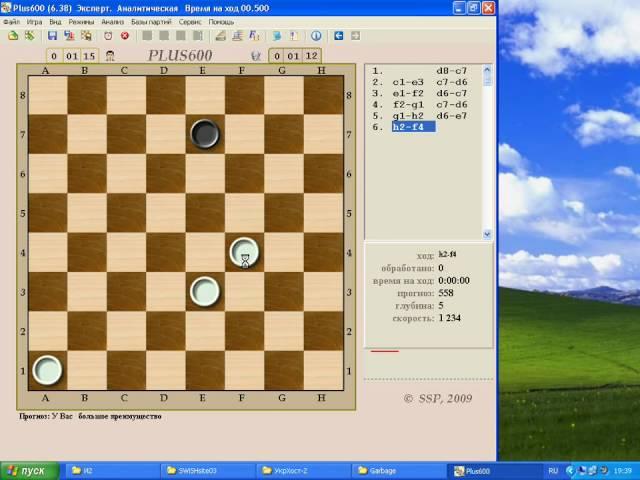Select move f2-g1 in the move list
640x480 pixels.
tap(408, 105)
